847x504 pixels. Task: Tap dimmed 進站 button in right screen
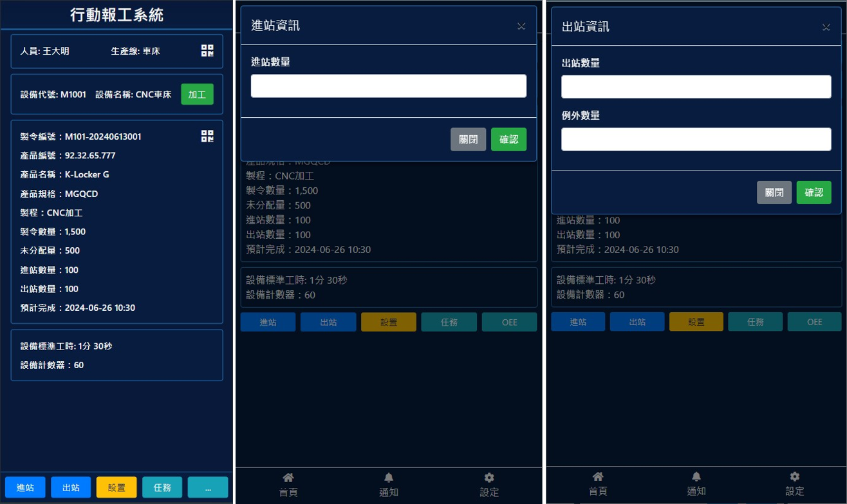pyautogui.click(x=578, y=322)
